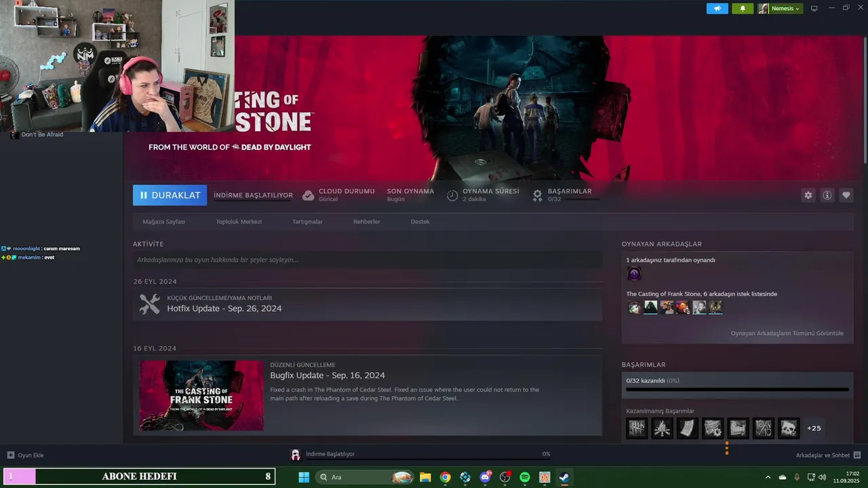Open the Rehberler tab
The height and width of the screenshot is (488, 868).
click(x=366, y=222)
